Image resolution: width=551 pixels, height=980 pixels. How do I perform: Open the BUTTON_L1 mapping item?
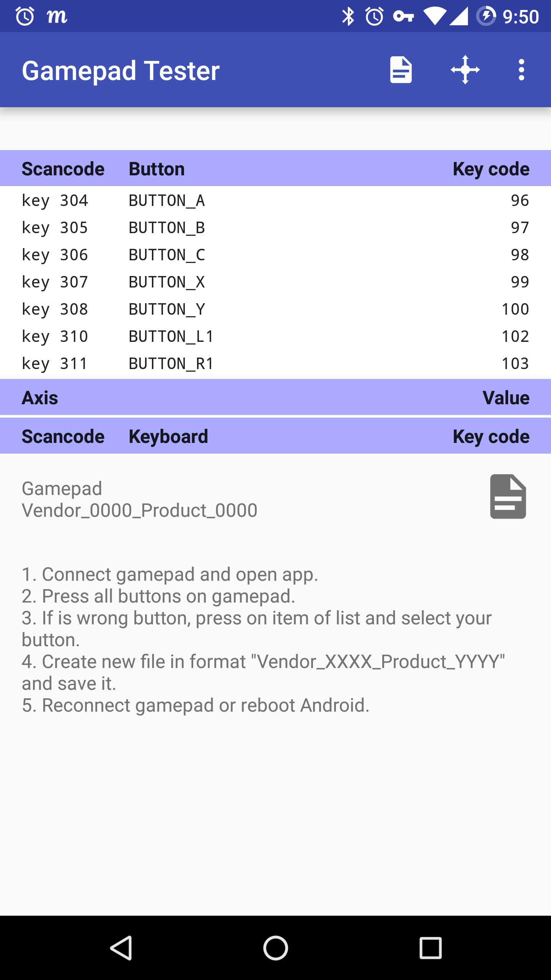click(x=275, y=336)
